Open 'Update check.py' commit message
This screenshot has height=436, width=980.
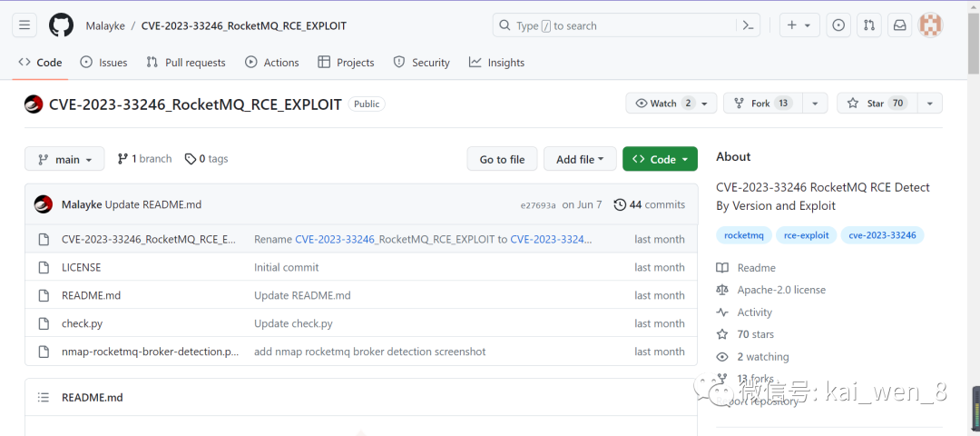[x=293, y=323]
